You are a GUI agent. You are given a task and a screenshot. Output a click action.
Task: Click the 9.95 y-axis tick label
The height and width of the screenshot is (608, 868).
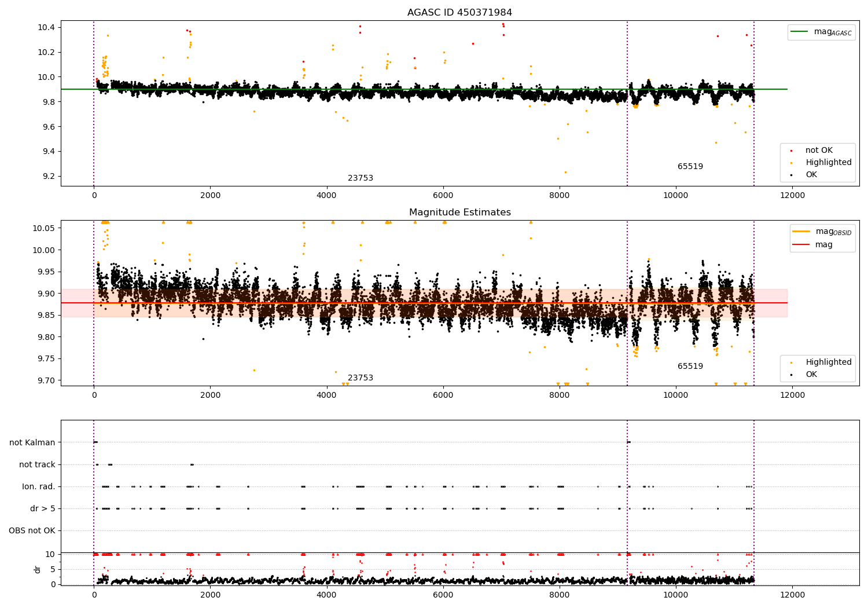click(x=46, y=272)
